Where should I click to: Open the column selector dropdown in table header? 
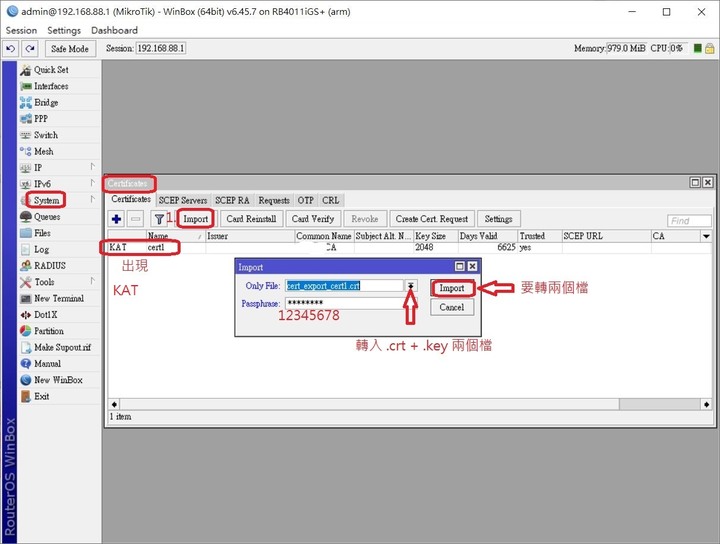706,236
